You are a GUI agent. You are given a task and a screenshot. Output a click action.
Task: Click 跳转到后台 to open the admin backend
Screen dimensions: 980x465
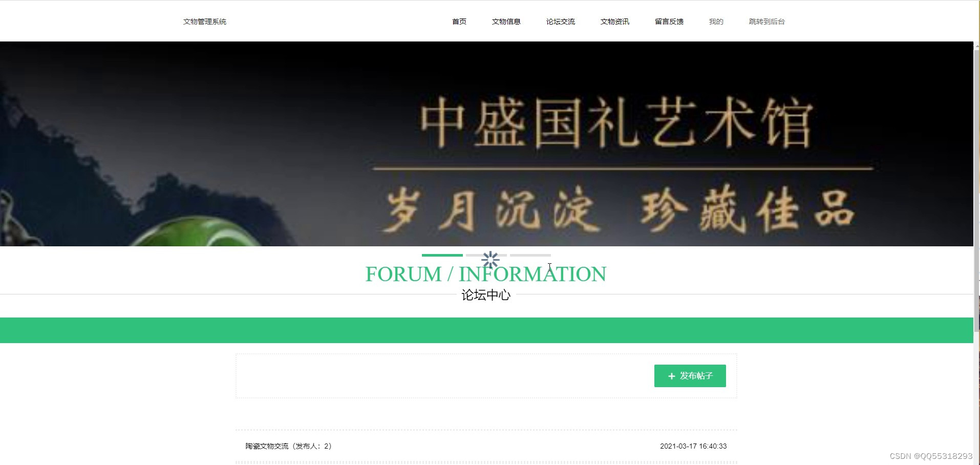tap(767, 22)
